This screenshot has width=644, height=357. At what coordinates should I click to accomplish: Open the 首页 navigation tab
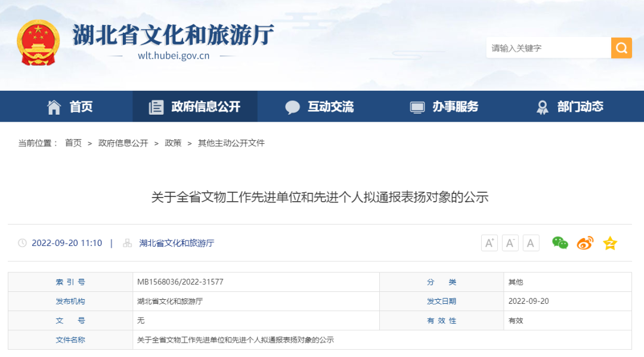[70, 106]
